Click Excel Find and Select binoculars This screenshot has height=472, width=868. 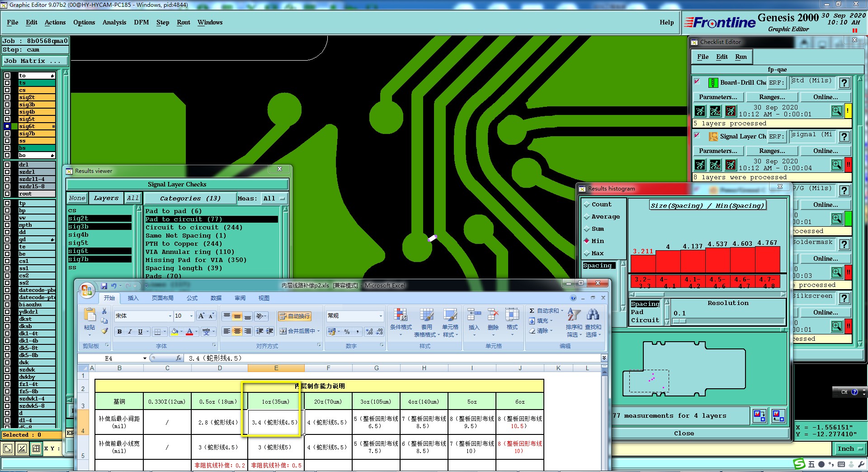593,315
